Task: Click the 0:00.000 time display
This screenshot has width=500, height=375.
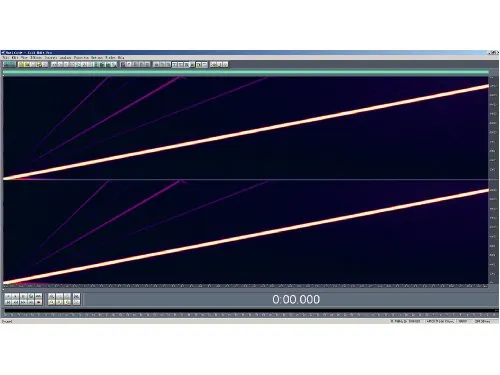Action: tap(296, 299)
